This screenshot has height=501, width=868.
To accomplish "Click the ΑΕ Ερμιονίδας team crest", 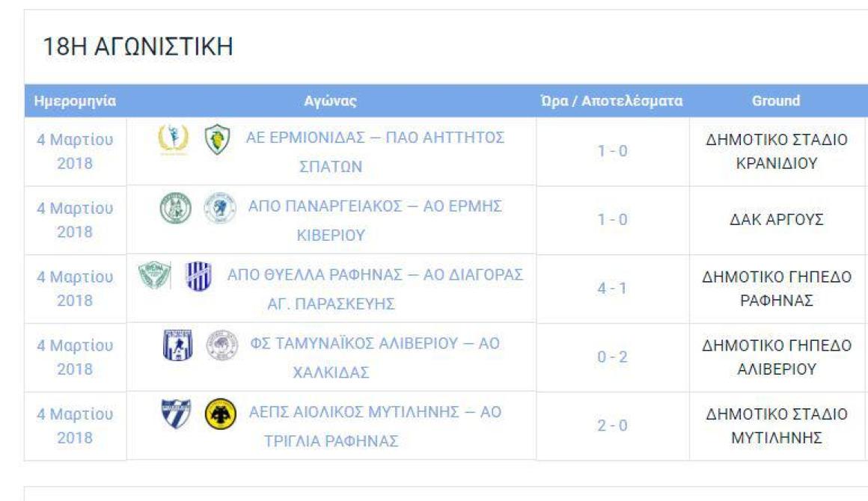I will click(174, 139).
